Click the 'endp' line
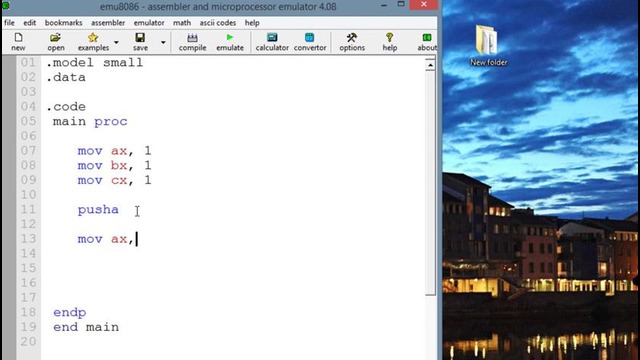 [69, 313]
